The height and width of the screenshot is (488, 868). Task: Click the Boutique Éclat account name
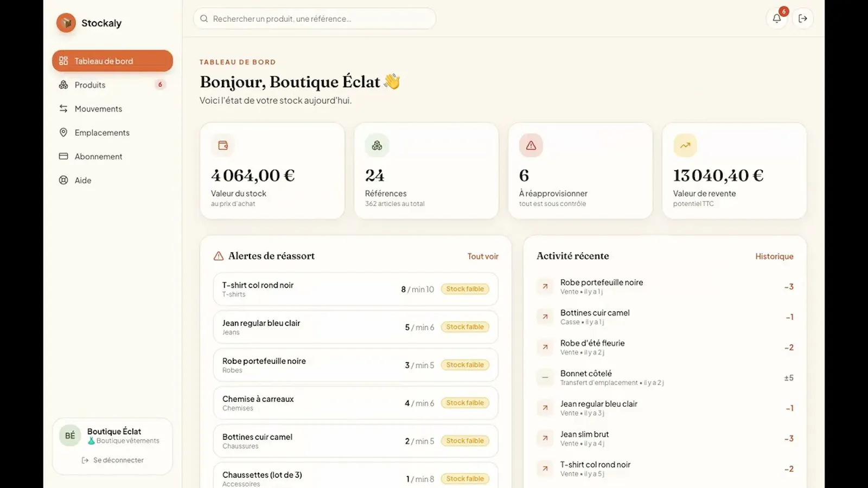click(x=114, y=431)
